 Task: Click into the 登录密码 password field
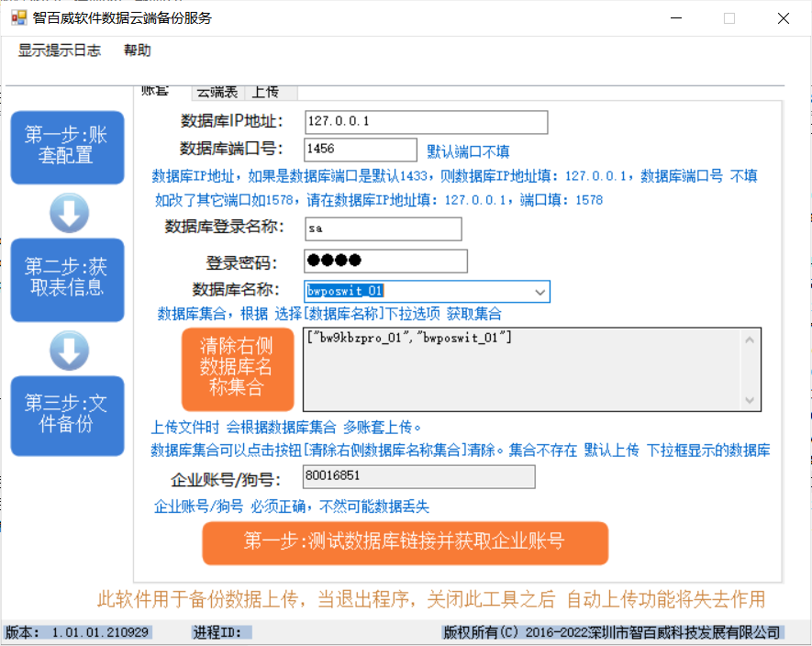tap(385, 261)
